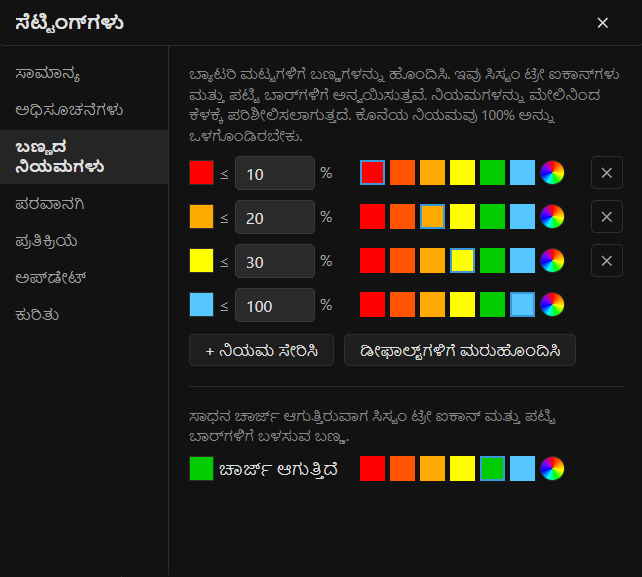Pick yellow swatch for 100% rule
Image resolution: width=642 pixels, height=577 pixels.
pos(462,305)
